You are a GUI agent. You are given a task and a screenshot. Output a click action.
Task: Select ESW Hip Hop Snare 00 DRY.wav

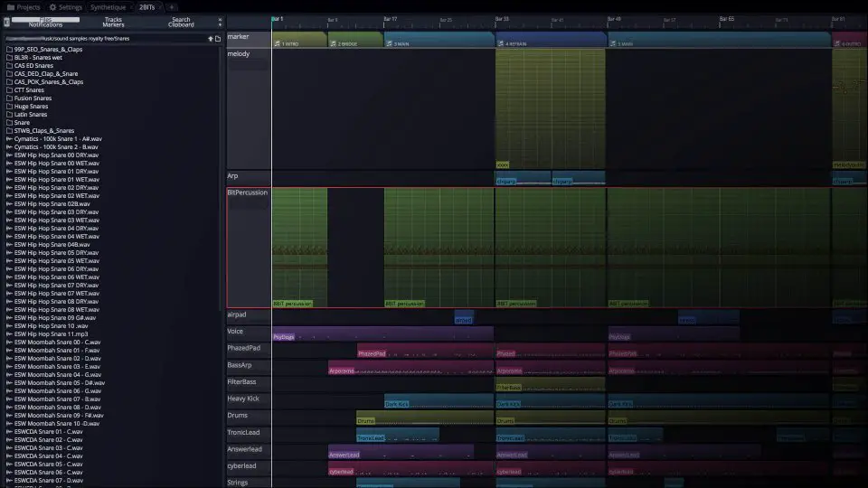(56, 155)
